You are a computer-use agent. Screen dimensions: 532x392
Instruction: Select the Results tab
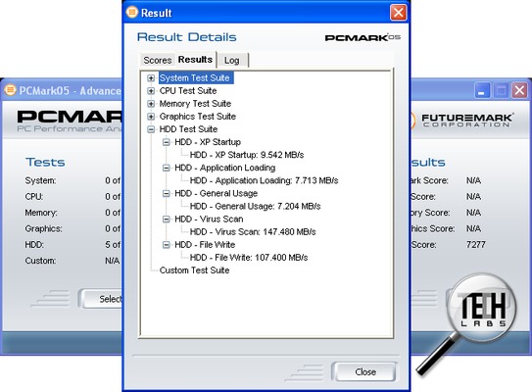[195, 60]
